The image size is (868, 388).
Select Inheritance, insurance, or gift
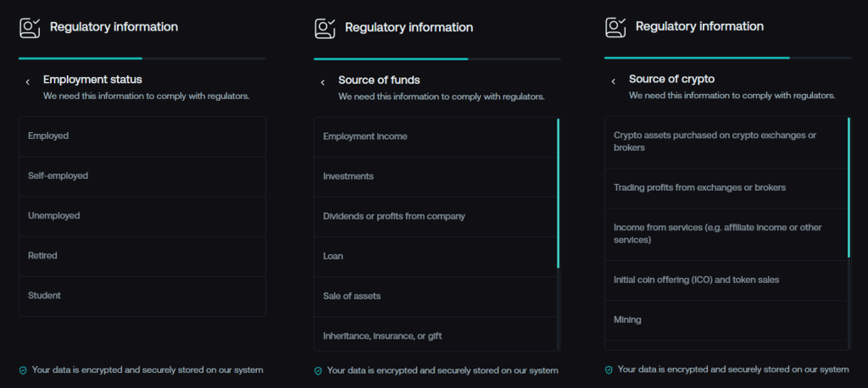pos(435,335)
